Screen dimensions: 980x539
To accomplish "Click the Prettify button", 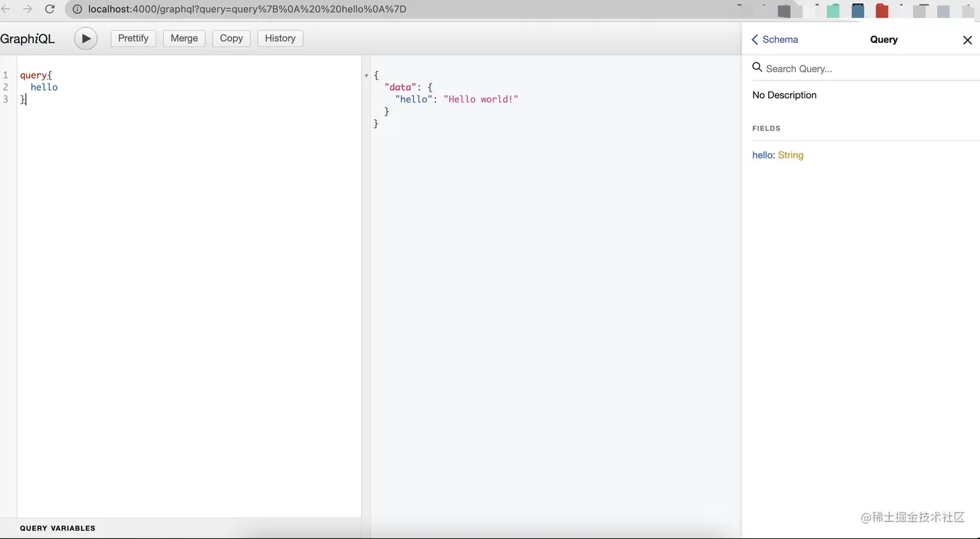I will pyautogui.click(x=134, y=38).
